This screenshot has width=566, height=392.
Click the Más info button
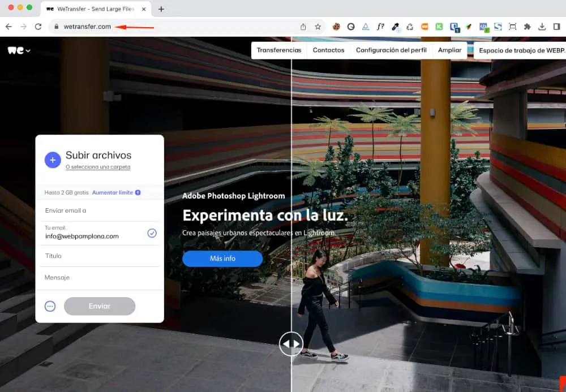[222, 259]
